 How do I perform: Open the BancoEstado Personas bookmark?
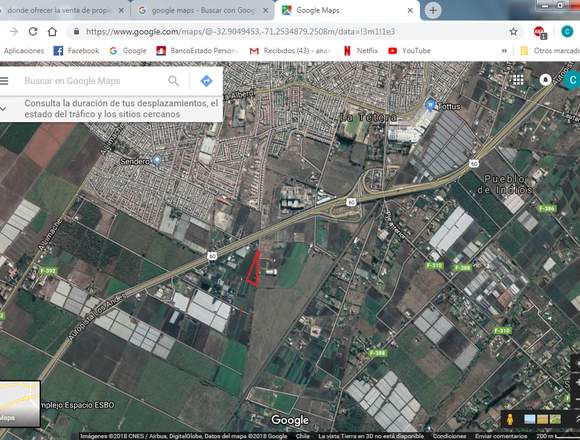[197, 51]
